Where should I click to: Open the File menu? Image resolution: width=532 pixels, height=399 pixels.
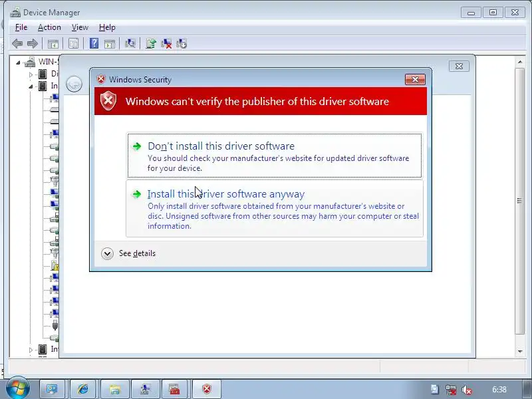click(x=21, y=27)
